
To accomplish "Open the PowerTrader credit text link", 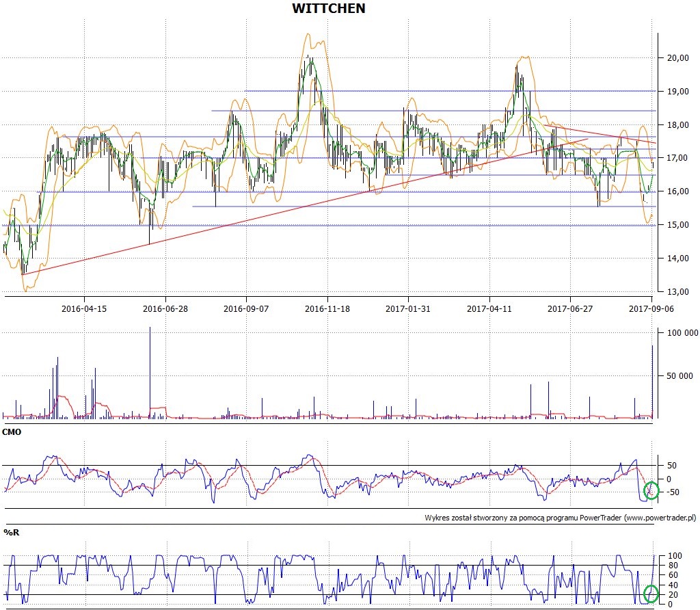I will pyautogui.click(x=561, y=518).
